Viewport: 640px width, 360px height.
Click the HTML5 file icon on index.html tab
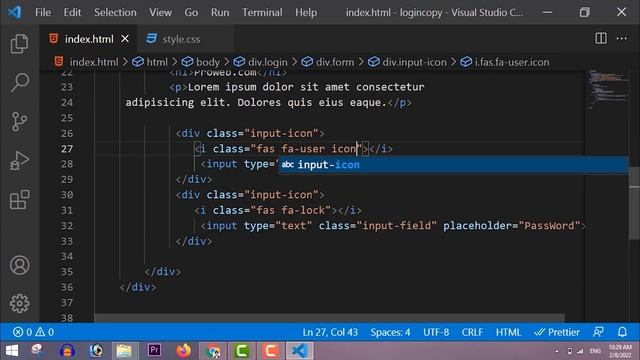(x=53, y=38)
